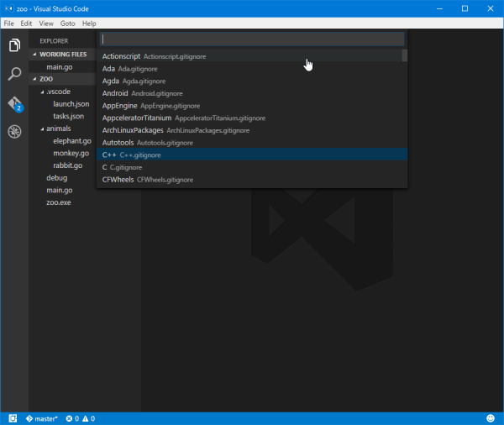
Task: Send feedback via the smiley icon
Action: pyautogui.click(x=491, y=418)
